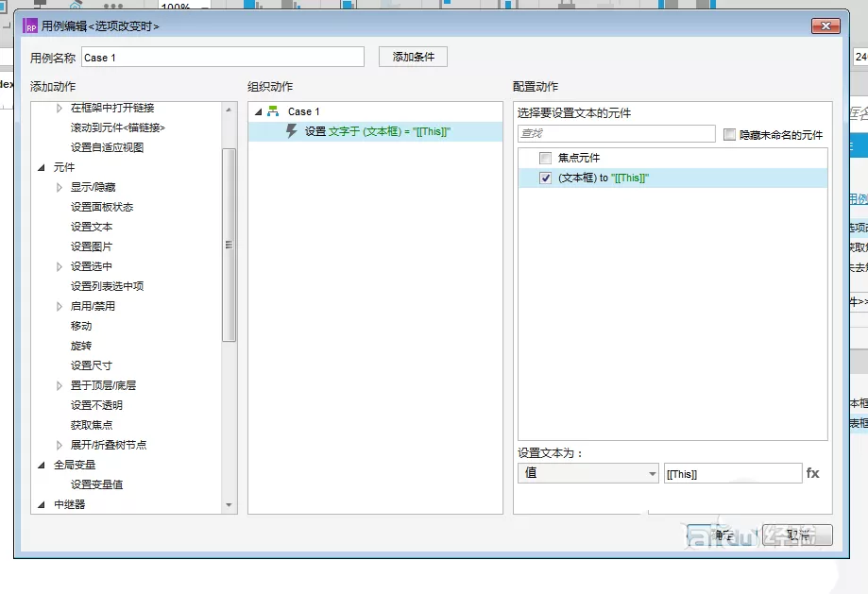Viewport: 868px width, 594px height.
Task: Click the action list scroll up arrow
Action: pyautogui.click(x=229, y=110)
